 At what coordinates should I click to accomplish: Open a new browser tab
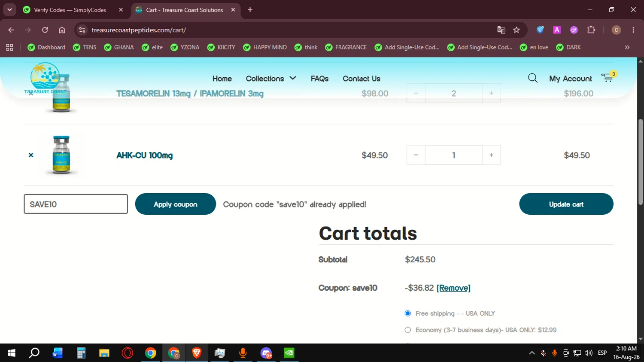[x=250, y=10]
